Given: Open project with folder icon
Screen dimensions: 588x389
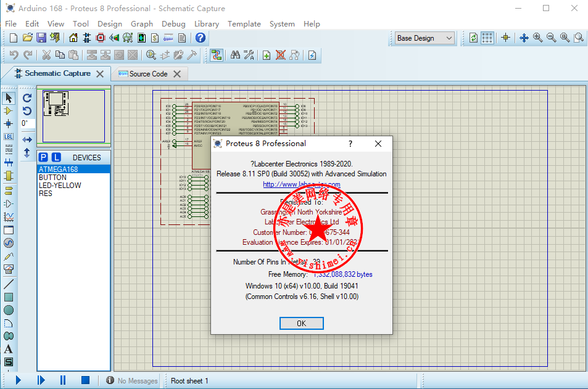Looking at the screenshot, I should [27, 38].
